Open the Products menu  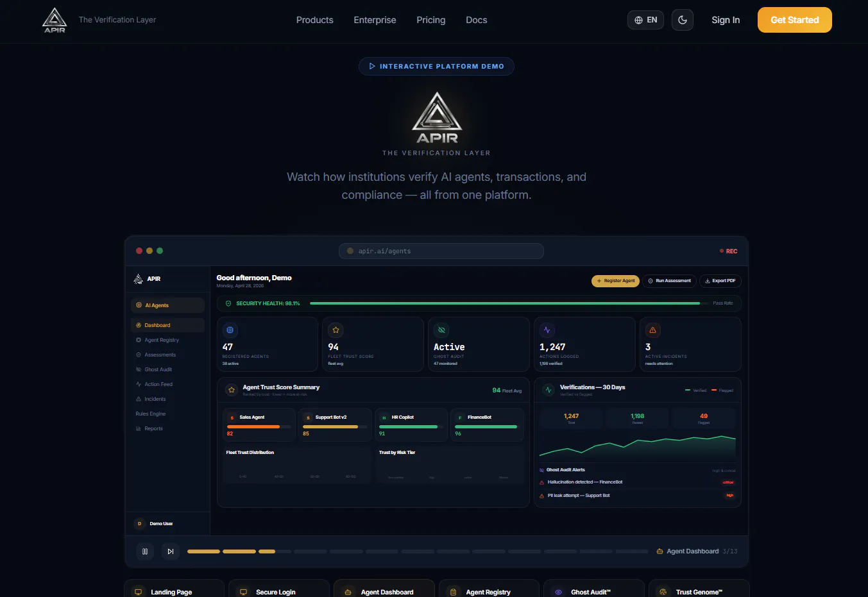tap(314, 20)
